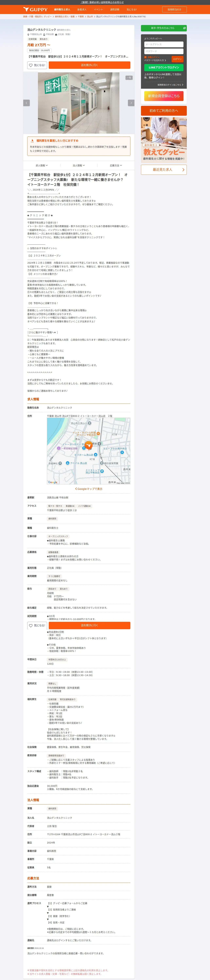
Task: Open the 気になる! nav tab
Action: pos(131,9)
